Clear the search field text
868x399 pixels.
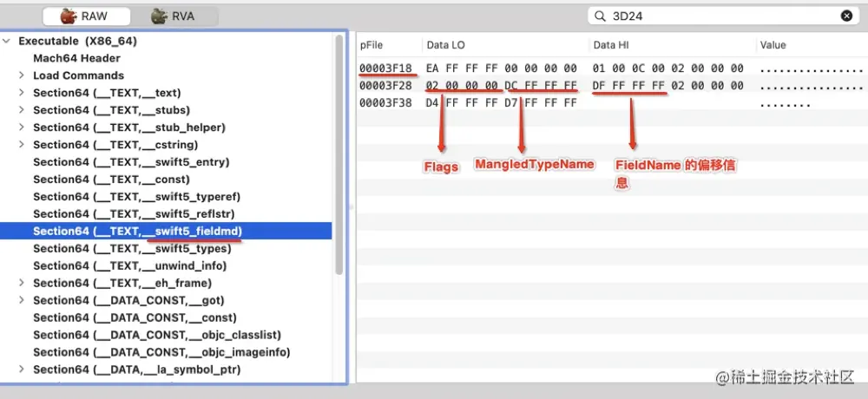point(846,16)
